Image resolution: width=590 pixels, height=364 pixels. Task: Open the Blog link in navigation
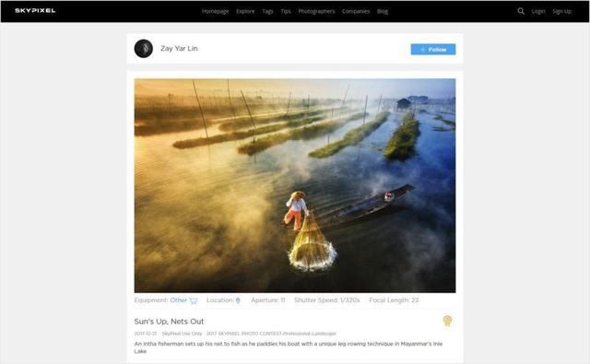(383, 11)
